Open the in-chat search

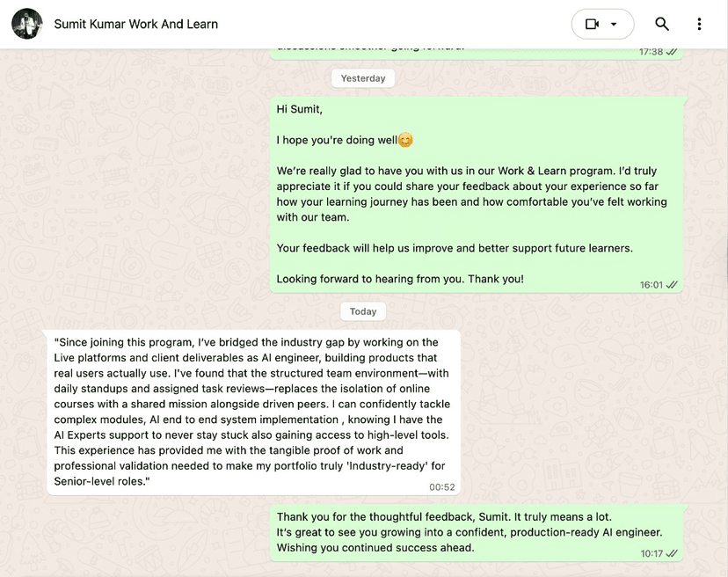pyautogui.click(x=662, y=24)
